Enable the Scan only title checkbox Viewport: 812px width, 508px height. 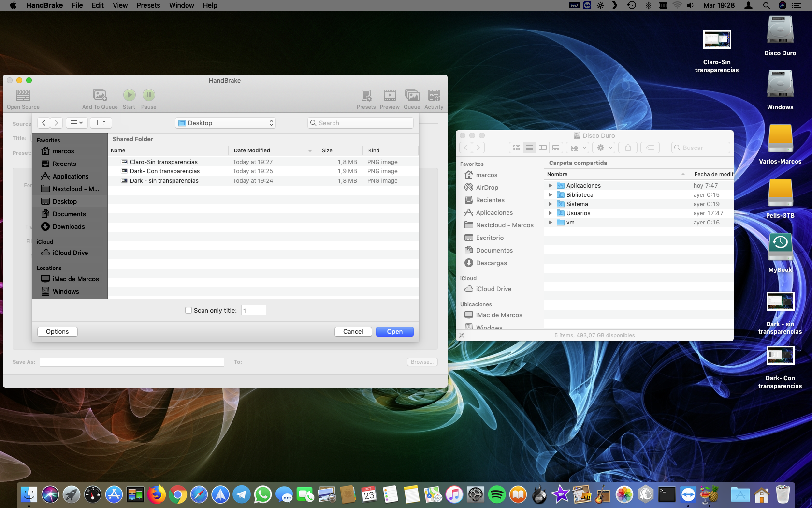pyautogui.click(x=188, y=311)
